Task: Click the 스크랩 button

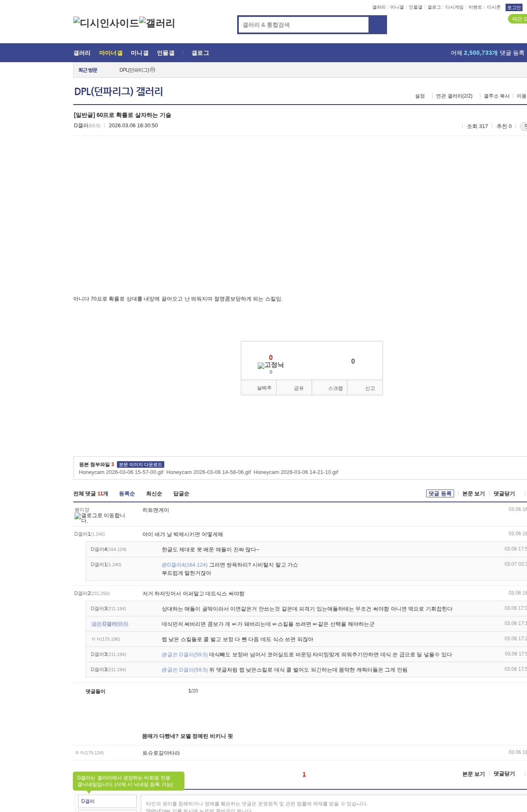Action: pyautogui.click(x=329, y=388)
